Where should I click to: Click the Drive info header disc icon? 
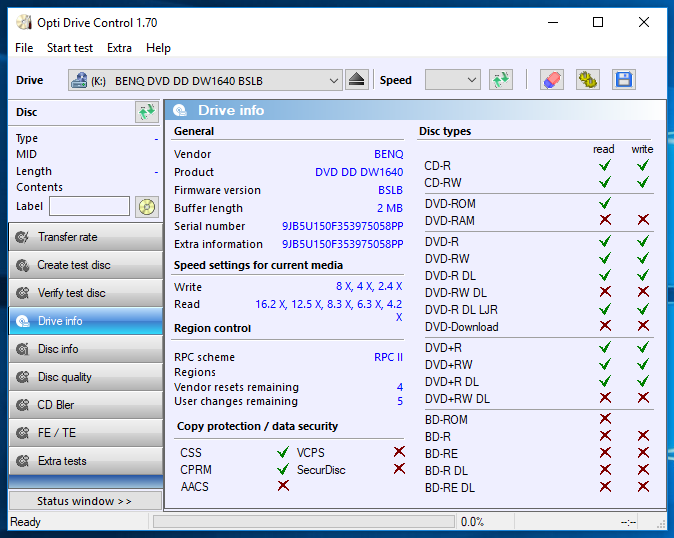point(180,110)
